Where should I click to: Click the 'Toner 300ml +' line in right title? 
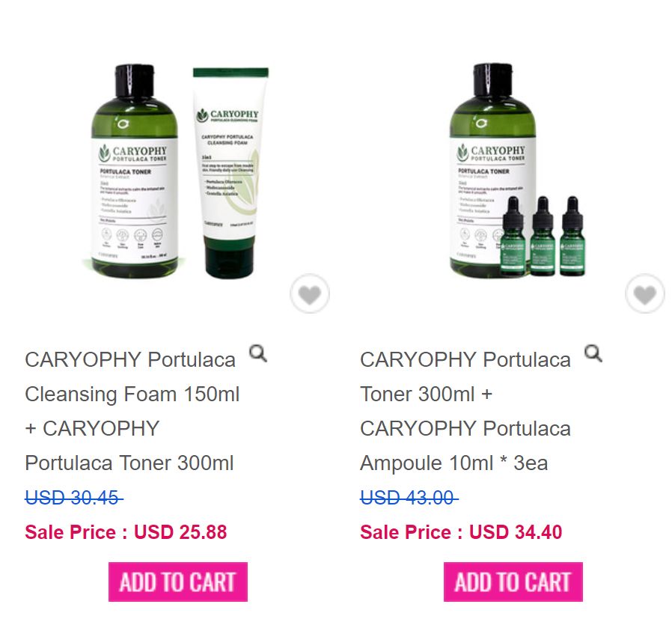(426, 394)
